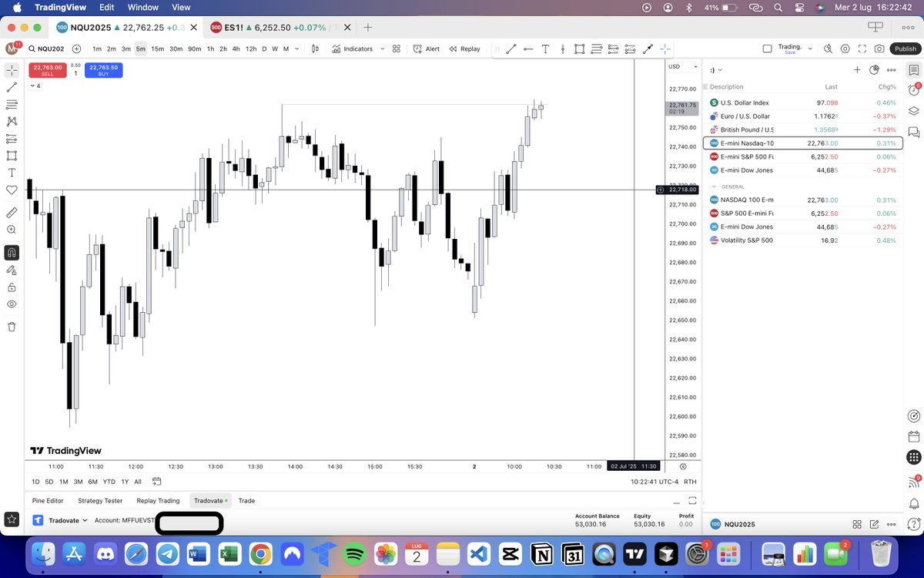Image resolution: width=924 pixels, height=578 pixels.
Task: Open the watchlist more options menu
Action: [x=891, y=69]
